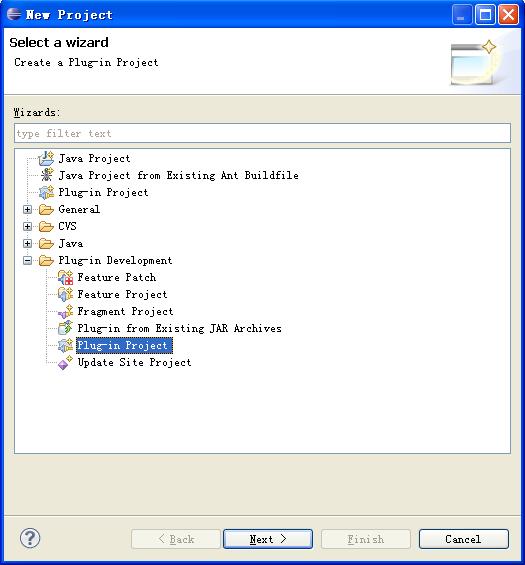
Task: Choose Update Site Project wizard
Action: 134,362
